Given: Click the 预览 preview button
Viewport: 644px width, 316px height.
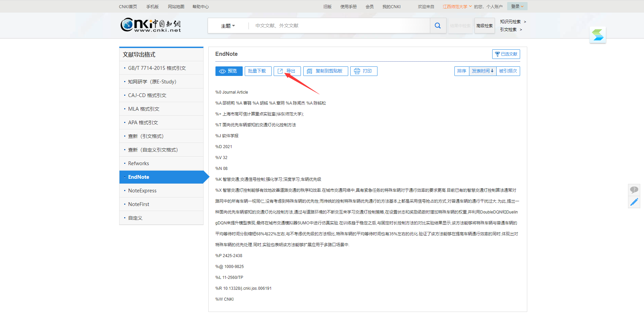Looking at the screenshot, I should click(x=229, y=71).
